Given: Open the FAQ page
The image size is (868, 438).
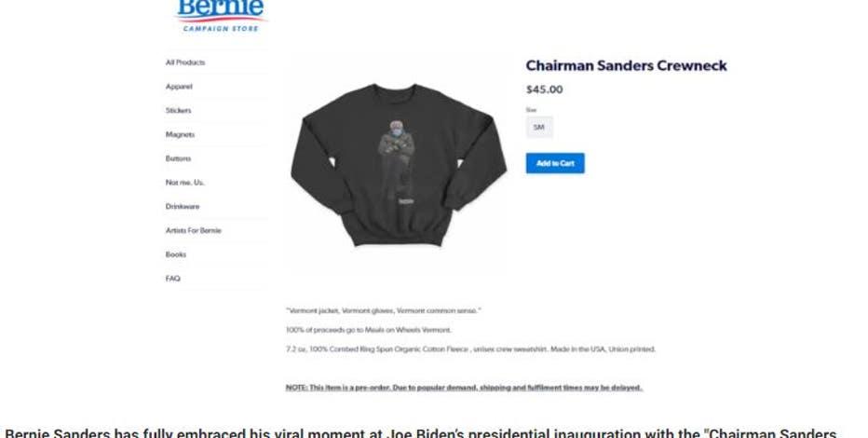Looking at the screenshot, I should point(172,279).
